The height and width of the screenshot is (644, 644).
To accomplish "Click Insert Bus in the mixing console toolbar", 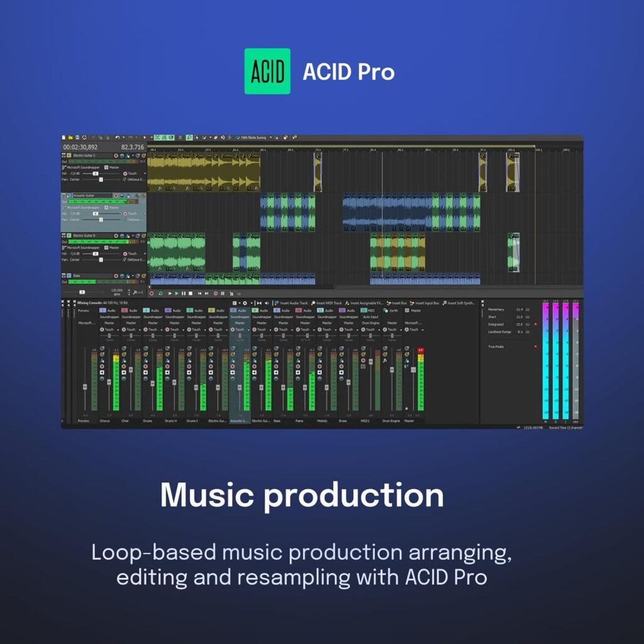I will pos(397,303).
